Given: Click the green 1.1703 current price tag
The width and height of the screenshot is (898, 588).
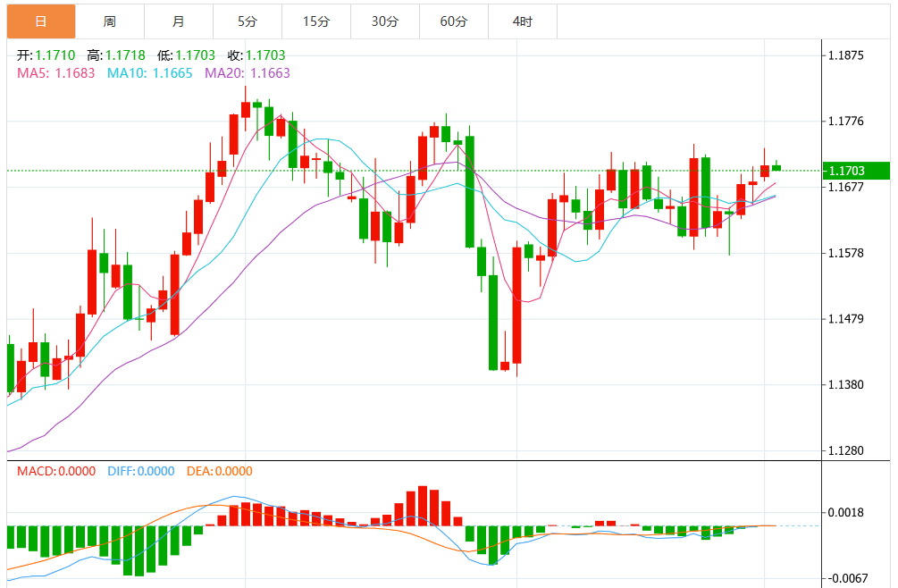Looking at the screenshot, I should [x=856, y=171].
